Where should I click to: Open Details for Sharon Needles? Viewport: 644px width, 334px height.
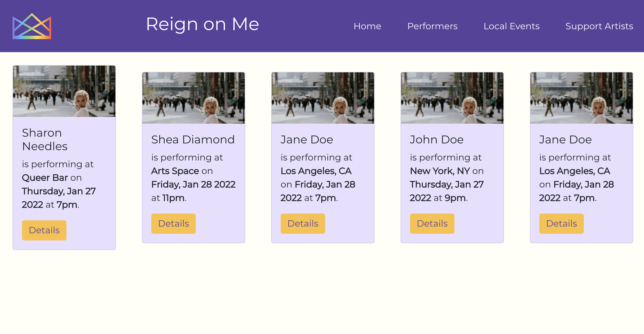[x=44, y=230]
